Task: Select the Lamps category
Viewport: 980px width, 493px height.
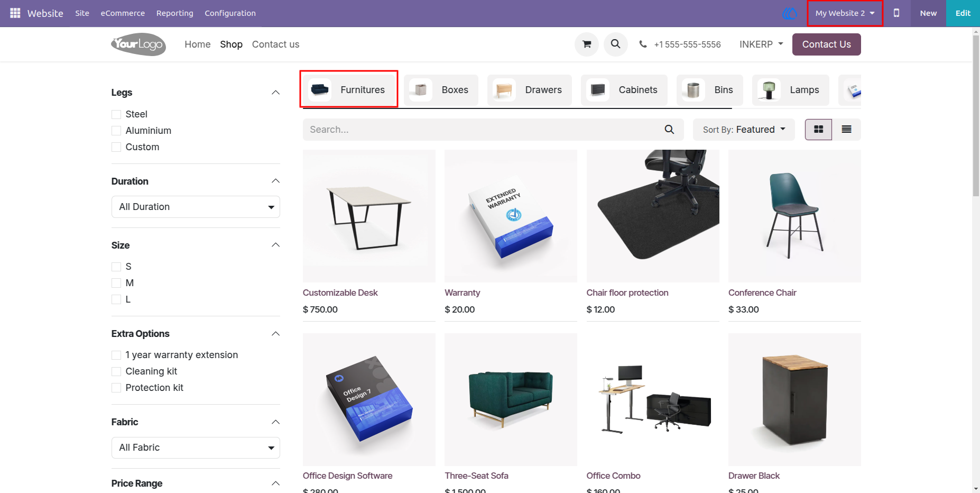Action: [x=790, y=90]
